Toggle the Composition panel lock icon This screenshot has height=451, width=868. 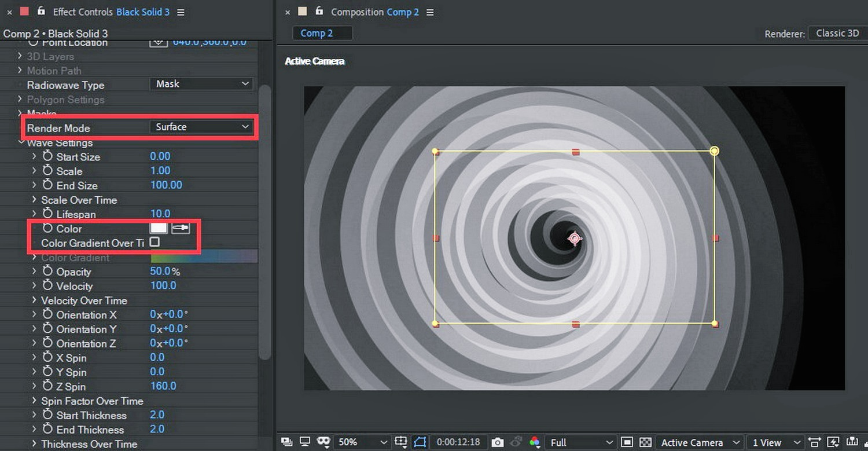point(319,11)
